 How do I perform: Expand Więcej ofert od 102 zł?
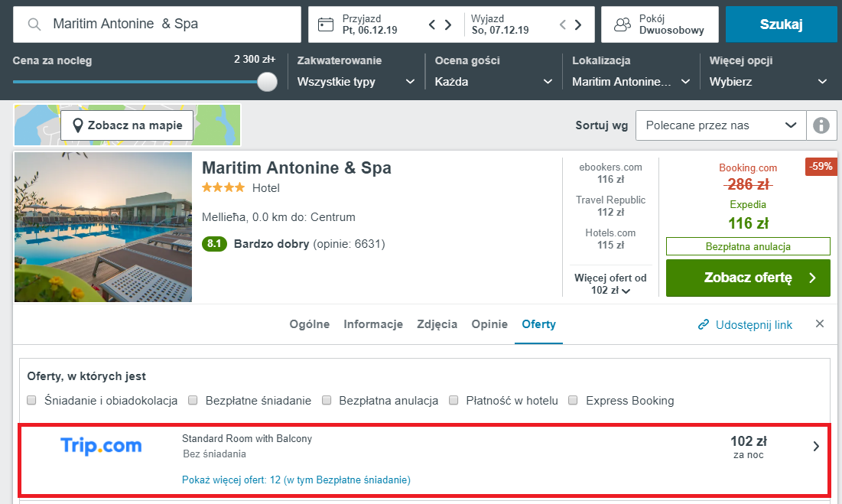point(610,284)
